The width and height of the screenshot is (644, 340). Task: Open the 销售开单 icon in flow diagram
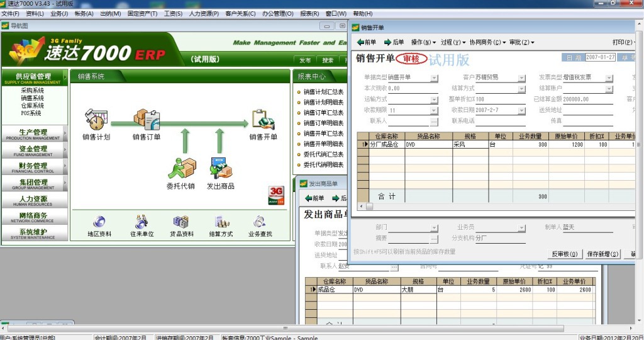tap(264, 119)
